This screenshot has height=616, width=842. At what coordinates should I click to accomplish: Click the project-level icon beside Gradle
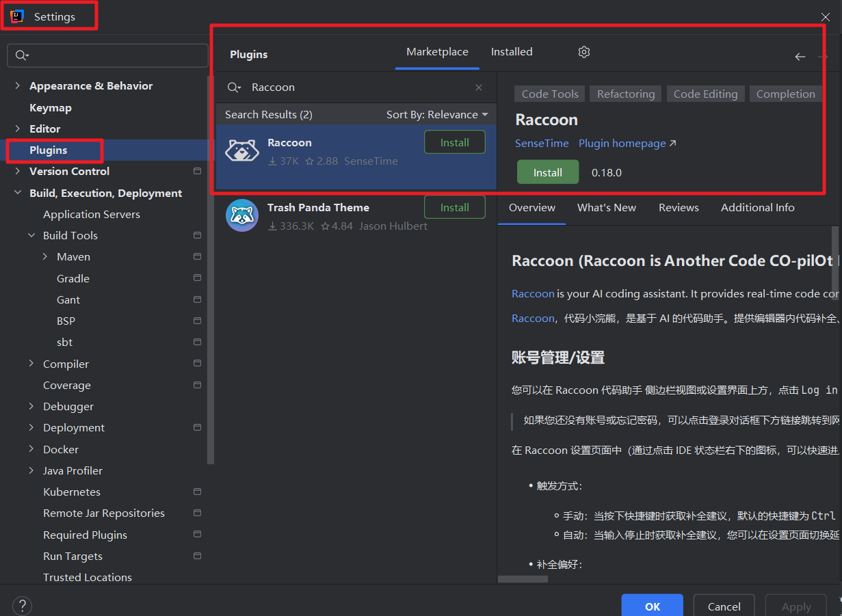click(x=197, y=278)
